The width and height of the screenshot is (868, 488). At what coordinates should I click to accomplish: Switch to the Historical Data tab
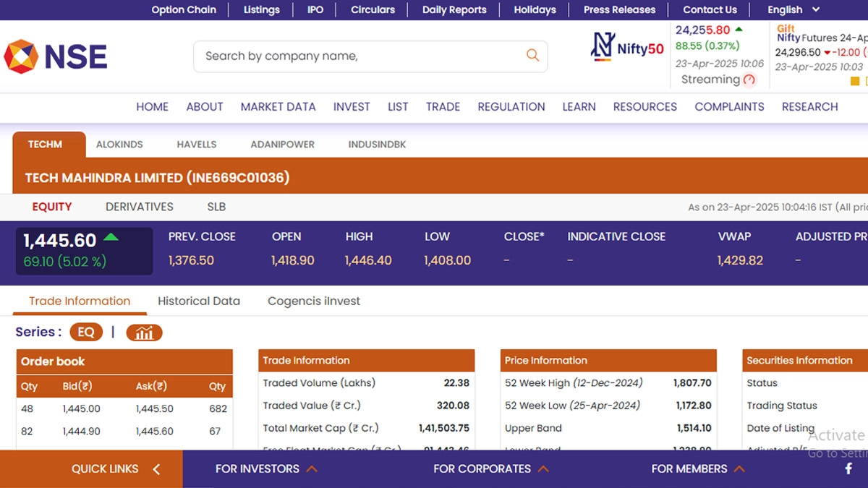coord(199,301)
